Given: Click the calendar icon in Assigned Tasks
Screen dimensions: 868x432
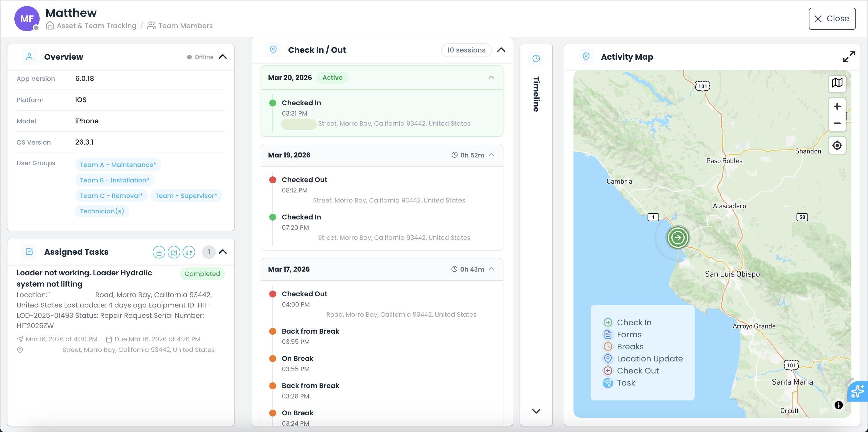Looking at the screenshot, I should click(159, 252).
